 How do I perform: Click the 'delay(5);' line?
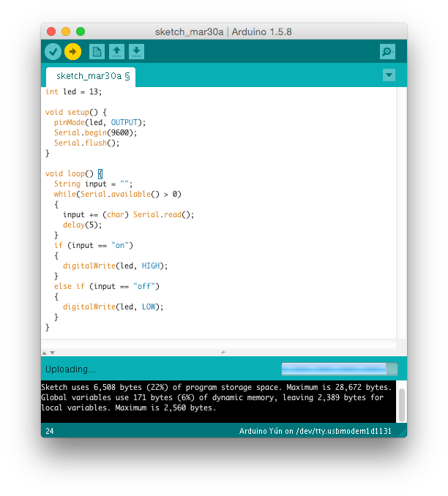[82, 225]
